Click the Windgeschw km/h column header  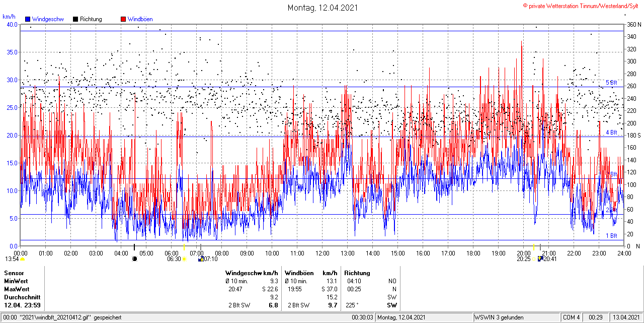point(252,273)
